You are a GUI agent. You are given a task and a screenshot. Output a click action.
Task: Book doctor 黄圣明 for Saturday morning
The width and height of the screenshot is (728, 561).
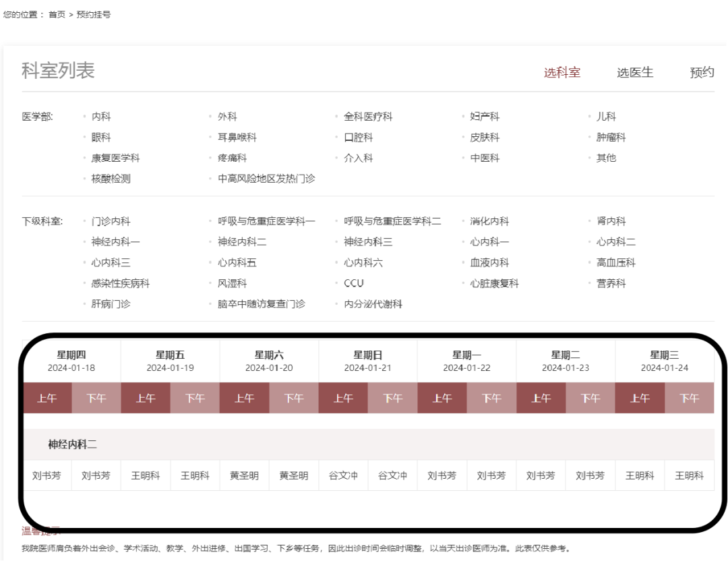point(244,475)
